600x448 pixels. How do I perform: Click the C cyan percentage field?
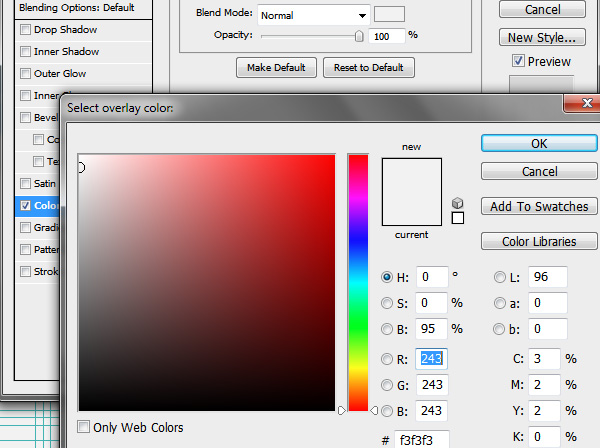pos(545,359)
